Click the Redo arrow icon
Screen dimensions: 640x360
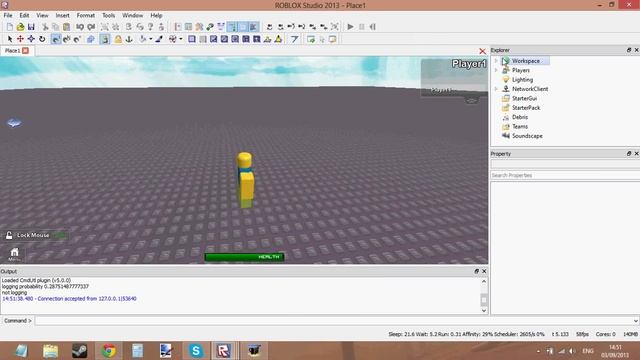91,27
